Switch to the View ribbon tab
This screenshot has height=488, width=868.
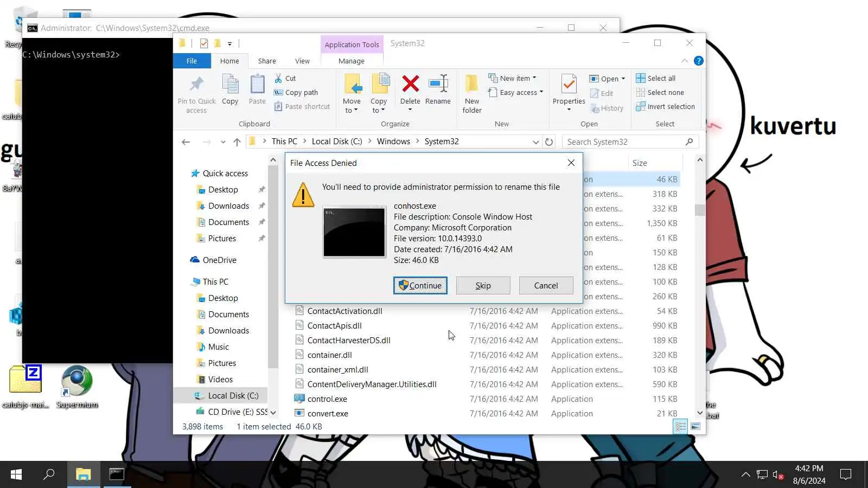coord(302,61)
